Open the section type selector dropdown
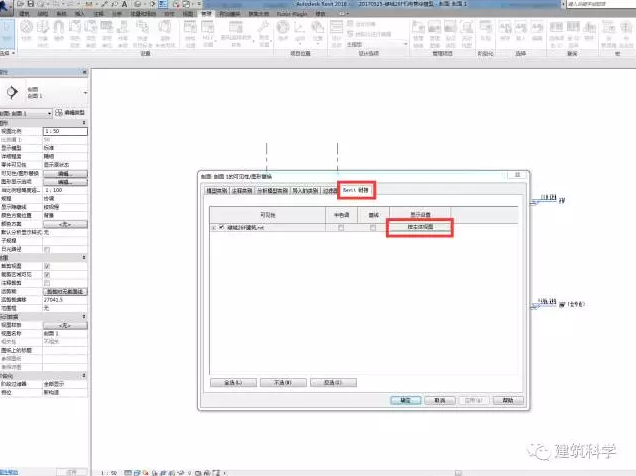This screenshot has width=636, height=476. [x=85, y=93]
